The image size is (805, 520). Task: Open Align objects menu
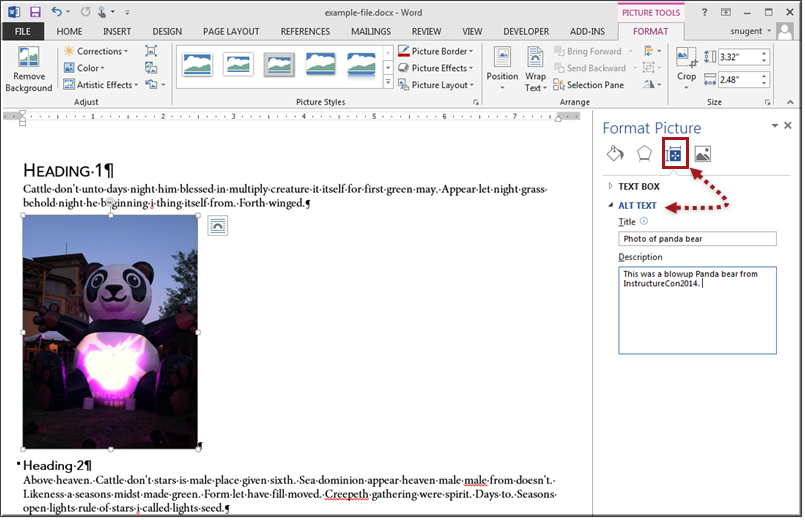652,51
